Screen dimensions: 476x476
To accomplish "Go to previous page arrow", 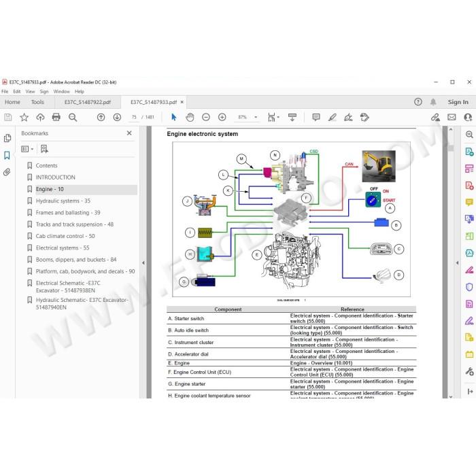I will [x=101, y=117].
